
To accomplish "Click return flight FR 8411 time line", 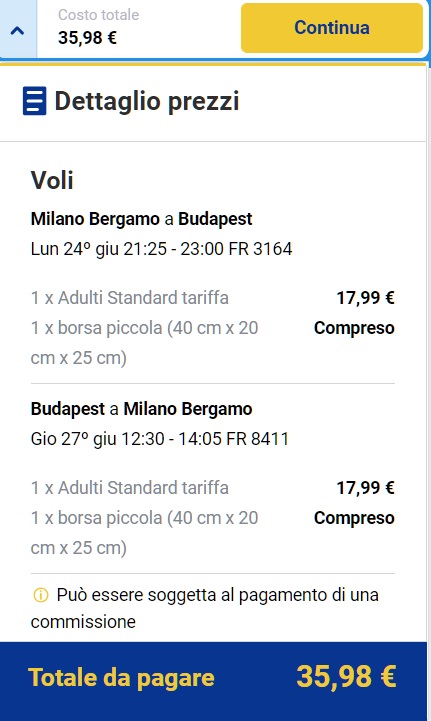I will [160, 439].
